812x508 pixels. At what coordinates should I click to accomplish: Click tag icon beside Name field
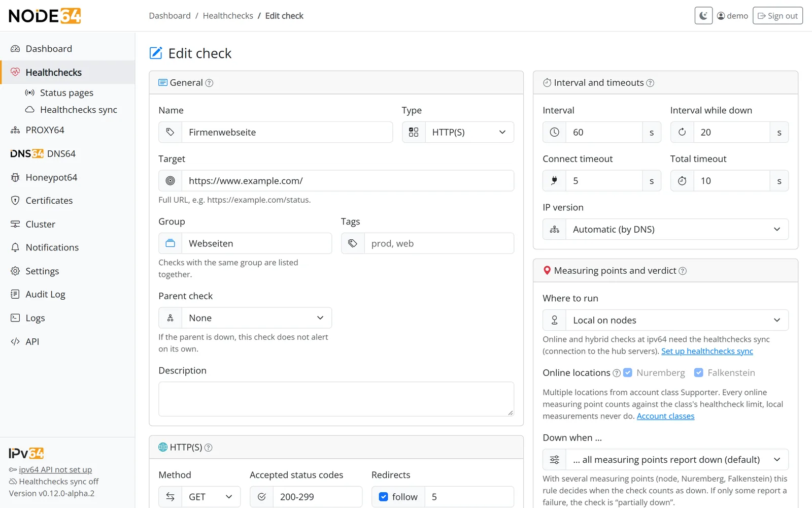tap(171, 132)
